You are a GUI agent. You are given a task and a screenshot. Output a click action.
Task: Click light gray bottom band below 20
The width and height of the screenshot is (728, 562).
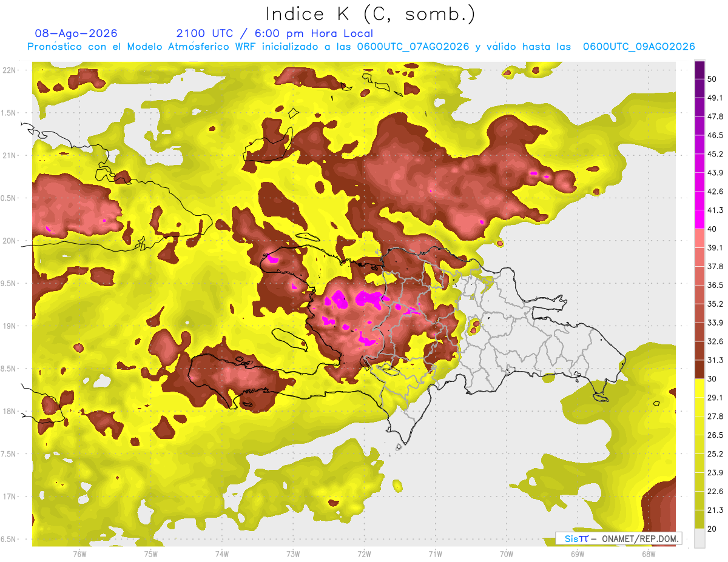[x=699, y=538]
